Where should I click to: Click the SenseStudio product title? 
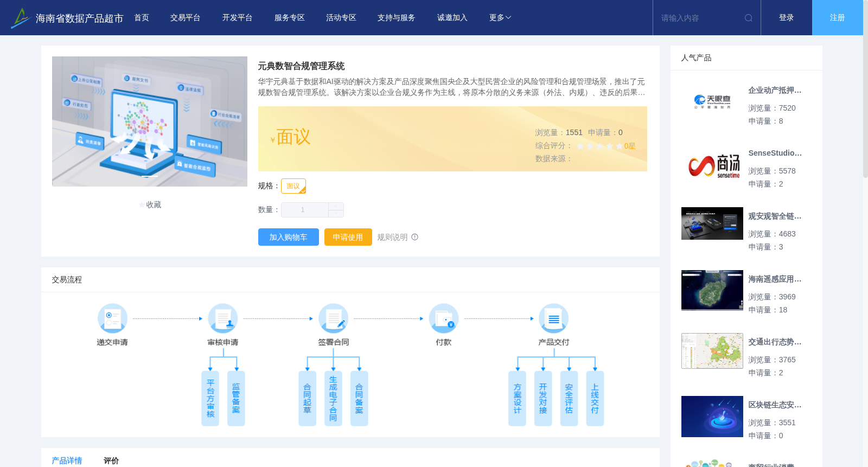point(775,153)
